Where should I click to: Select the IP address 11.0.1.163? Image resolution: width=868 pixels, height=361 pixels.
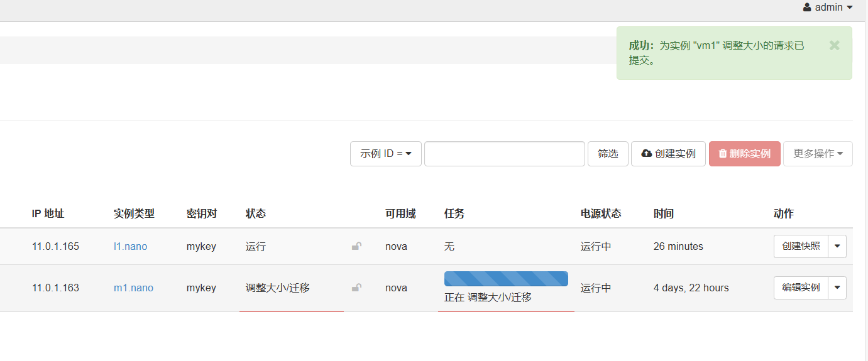point(55,288)
